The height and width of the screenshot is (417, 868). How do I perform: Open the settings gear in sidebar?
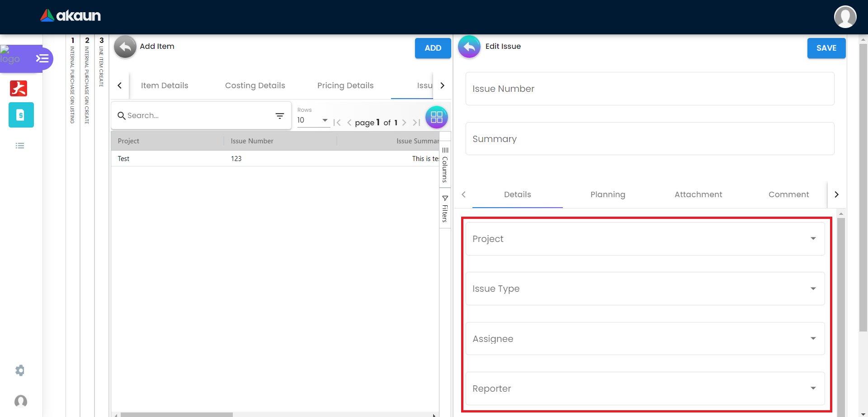coord(20,370)
